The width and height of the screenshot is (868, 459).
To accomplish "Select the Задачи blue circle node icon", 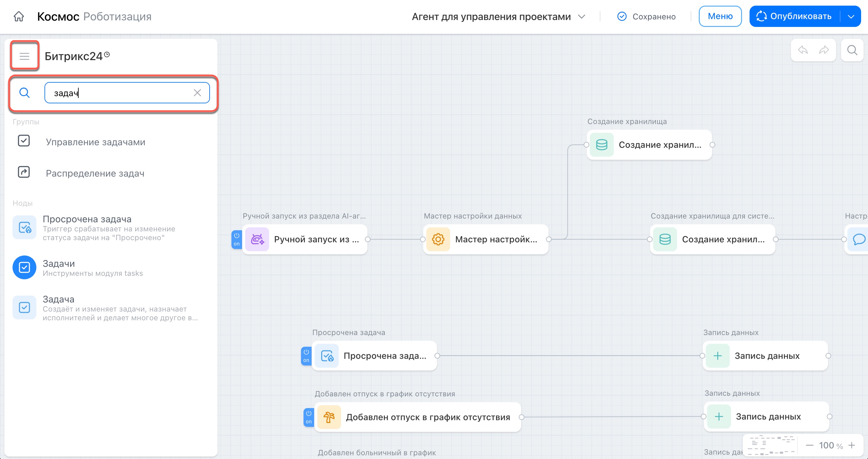I will [24, 267].
